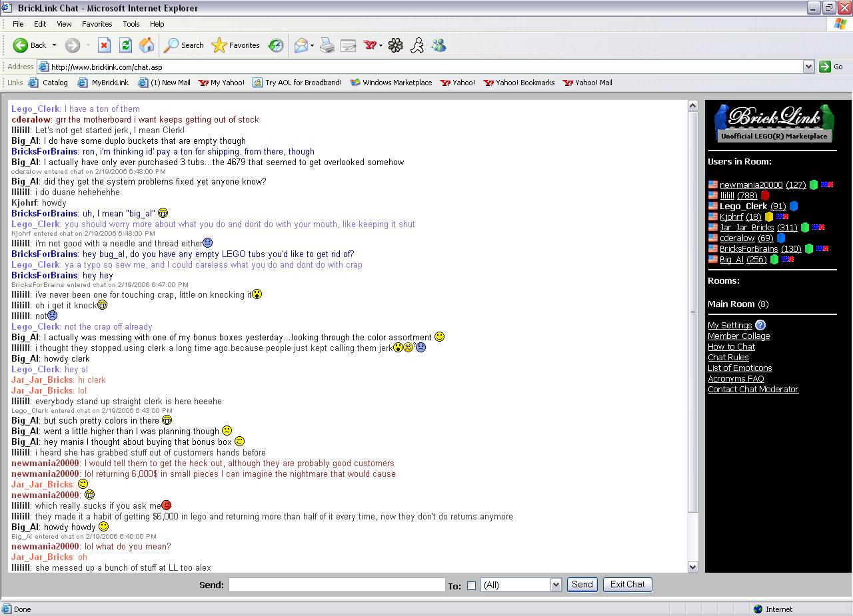
Task: Open the Help menu
Action: tap(157, 24)
